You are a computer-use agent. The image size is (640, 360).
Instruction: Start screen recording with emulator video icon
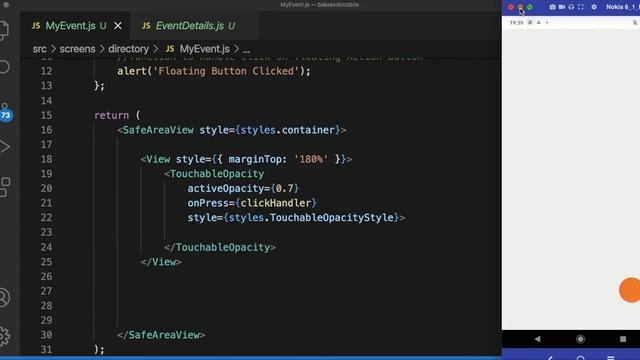[x=562, y=7]
